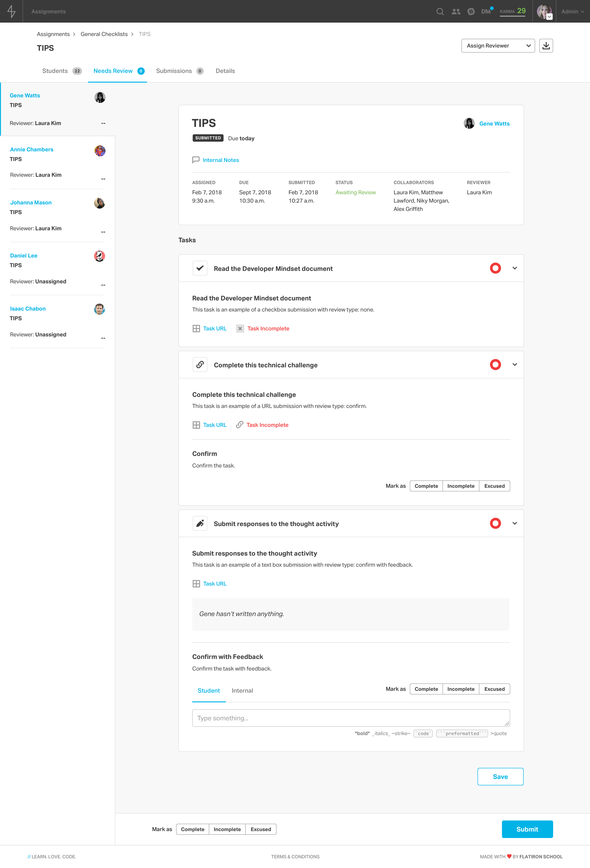Click the Flatiron School logo top left

[x=12, y=11]
